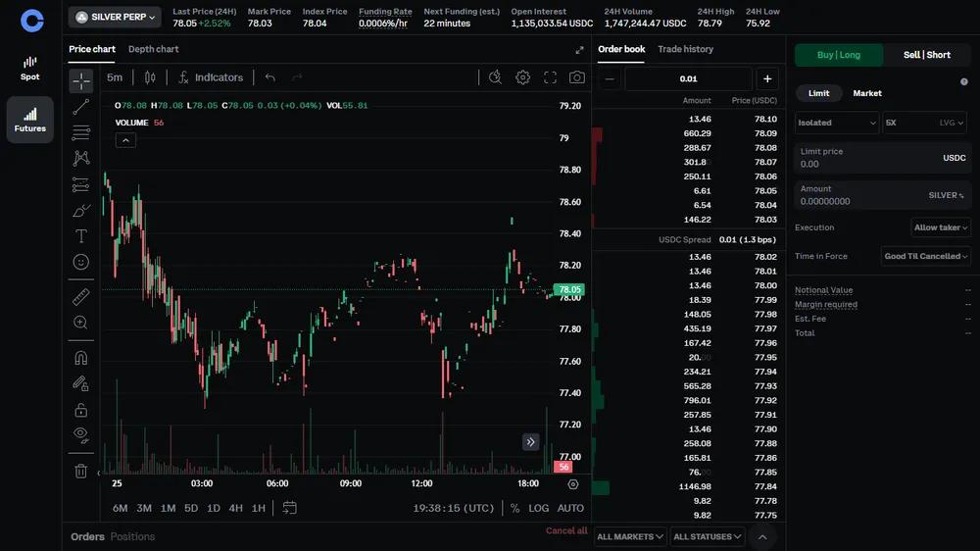This screenshot has height=551, width=980.
Task: Open the Isolated margin mode dropdown
Action: [837, 123]
